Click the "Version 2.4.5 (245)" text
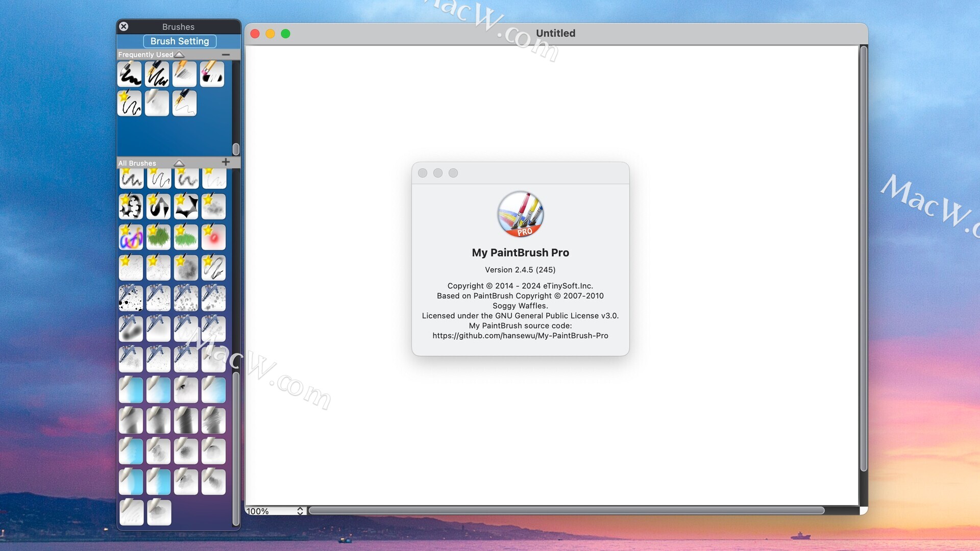Image resolution: width=980 pixels, height=551 pixels. tap(520, 270)
